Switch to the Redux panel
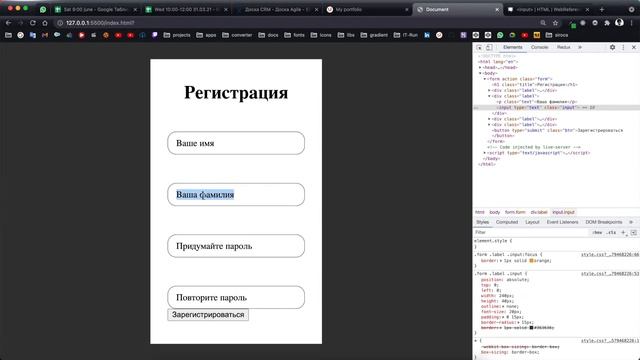This screenshot has height=360, width=640. [564, 47]
